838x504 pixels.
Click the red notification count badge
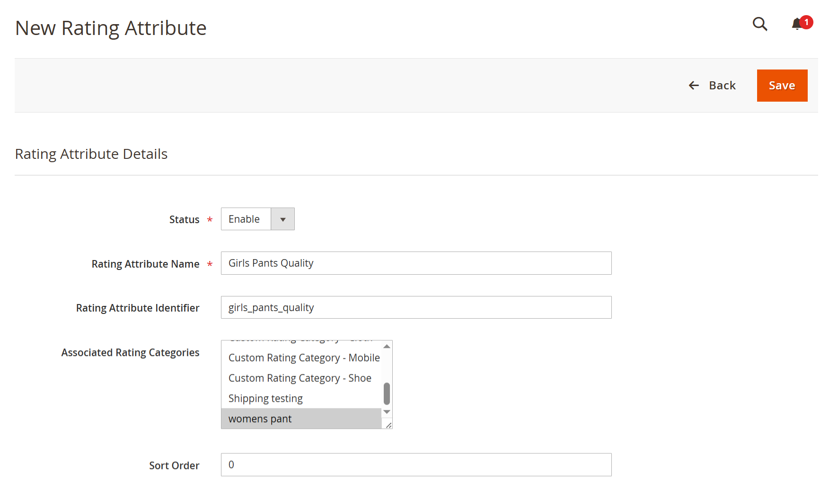click(806, 22)
